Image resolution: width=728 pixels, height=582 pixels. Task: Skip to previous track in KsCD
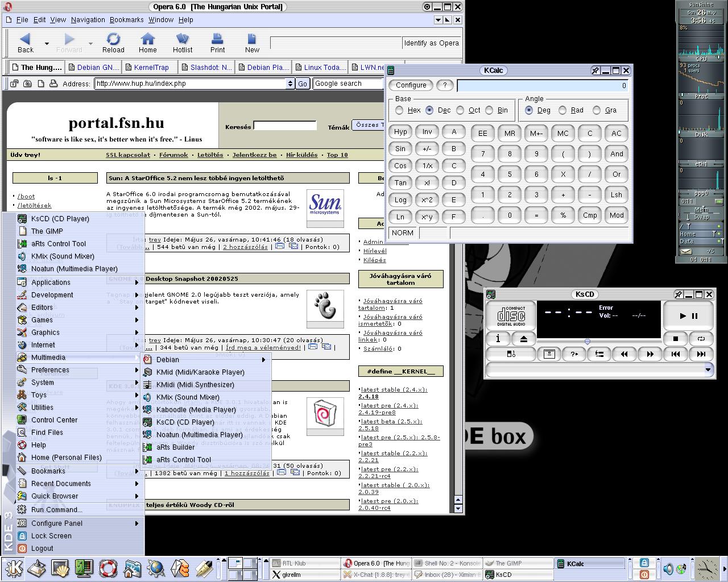[x=676, y=354]
